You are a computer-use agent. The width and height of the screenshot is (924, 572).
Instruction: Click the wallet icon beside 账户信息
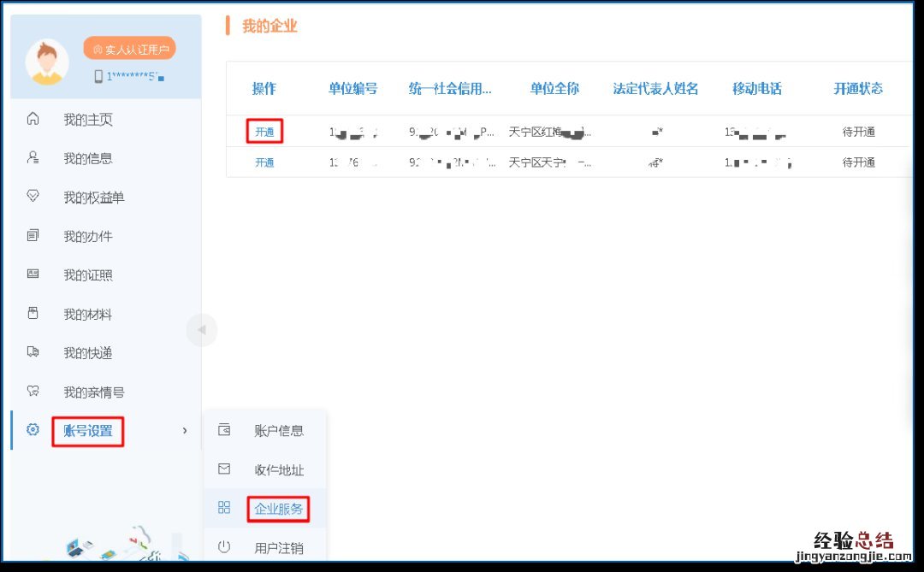coord(224,429)
